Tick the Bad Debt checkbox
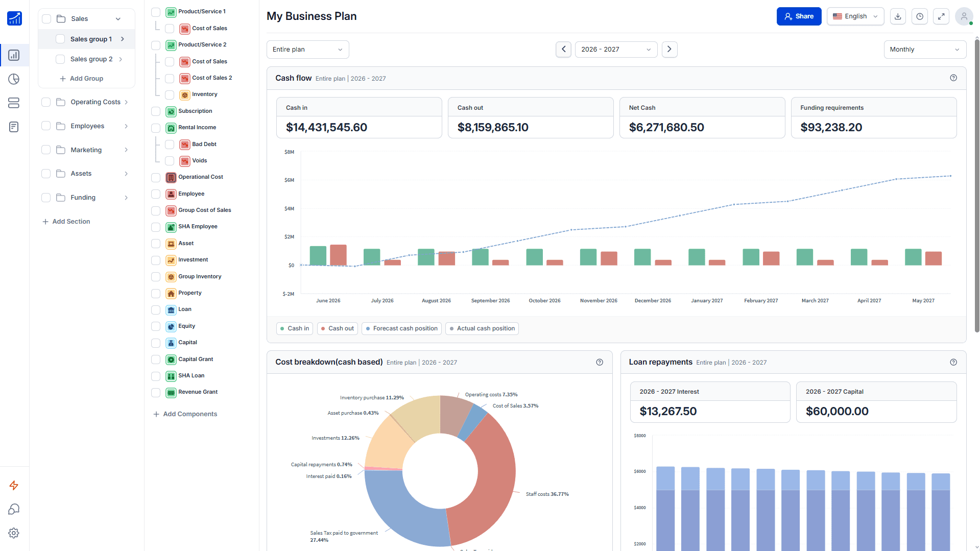980x551 pixels. (x=170, y=145)
